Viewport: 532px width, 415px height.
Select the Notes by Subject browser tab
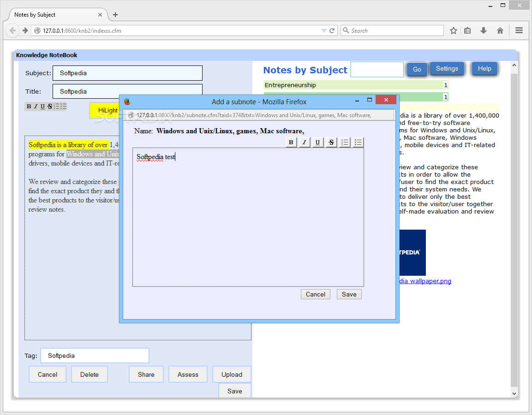click(57, 15)
